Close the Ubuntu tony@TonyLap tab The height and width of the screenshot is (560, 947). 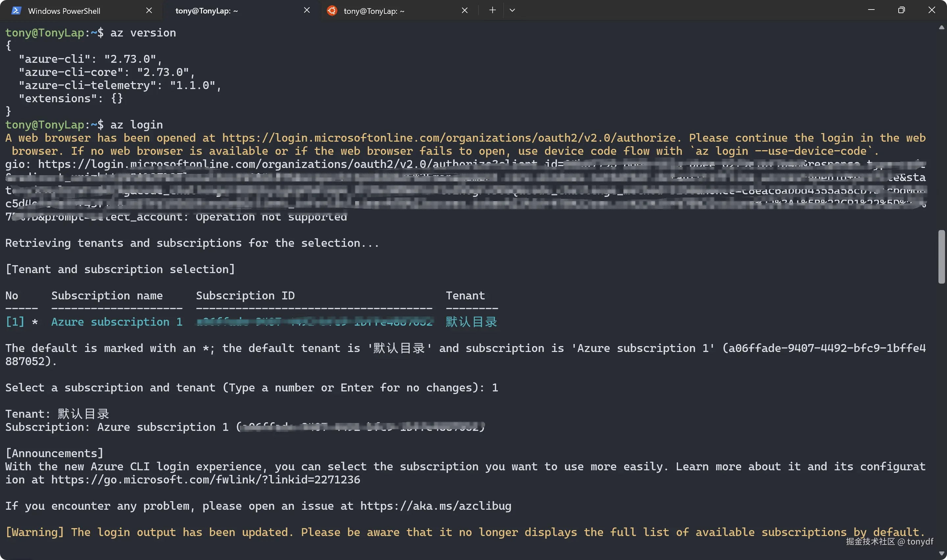[465, 11]
